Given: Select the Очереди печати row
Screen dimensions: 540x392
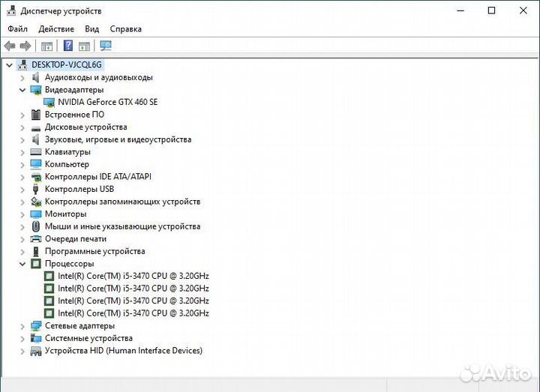Looking at the screenshot, I should coord(76,239).
